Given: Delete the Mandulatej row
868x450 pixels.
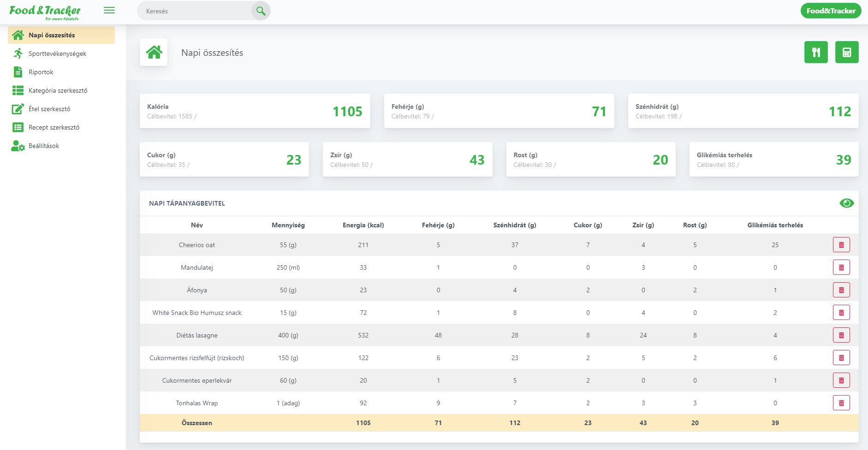Looking at the screenshot, I should click(x=841, y=267).
